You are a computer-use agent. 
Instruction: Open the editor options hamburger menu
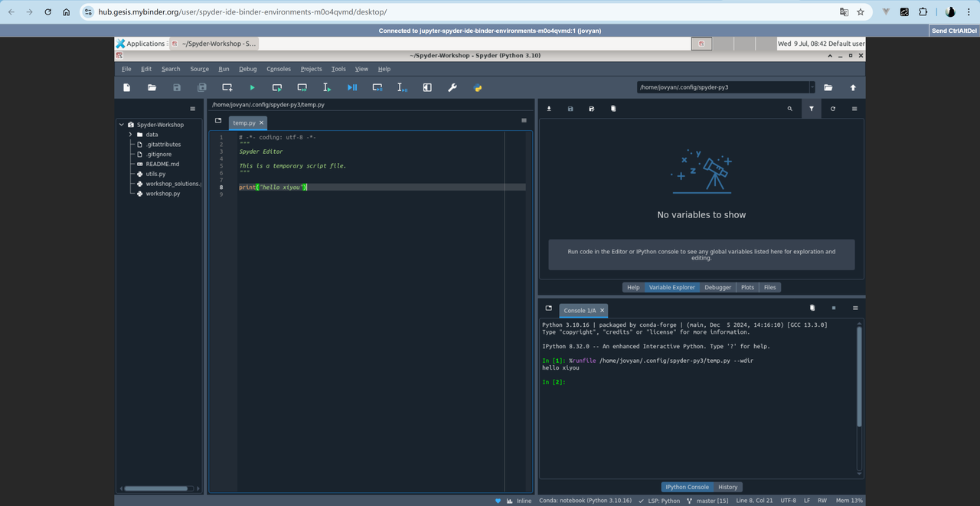(x=524, y=120)
